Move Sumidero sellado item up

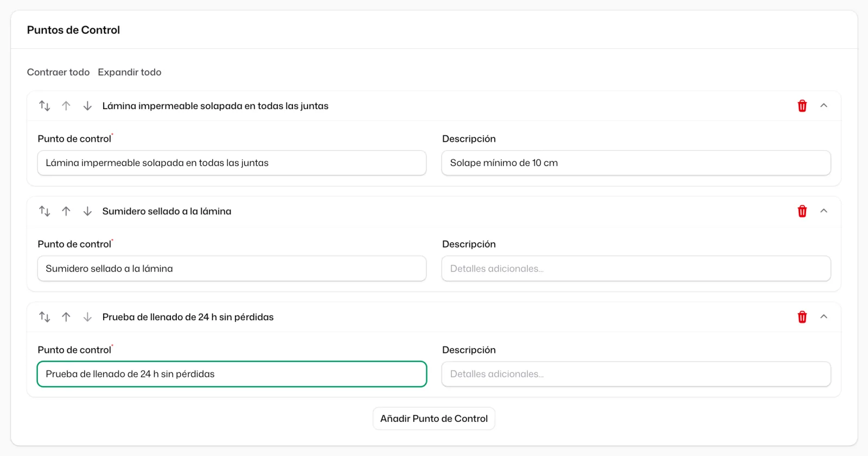[66, 211]
